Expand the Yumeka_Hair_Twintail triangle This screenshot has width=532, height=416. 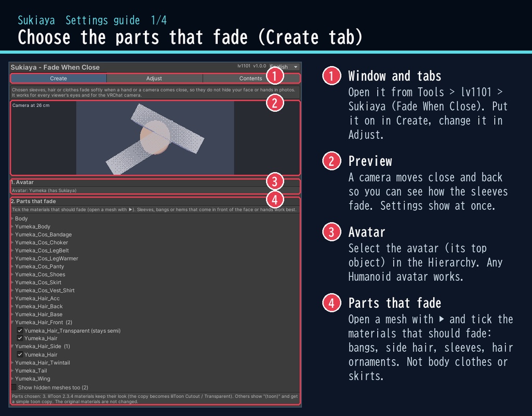tap(12, 362)
